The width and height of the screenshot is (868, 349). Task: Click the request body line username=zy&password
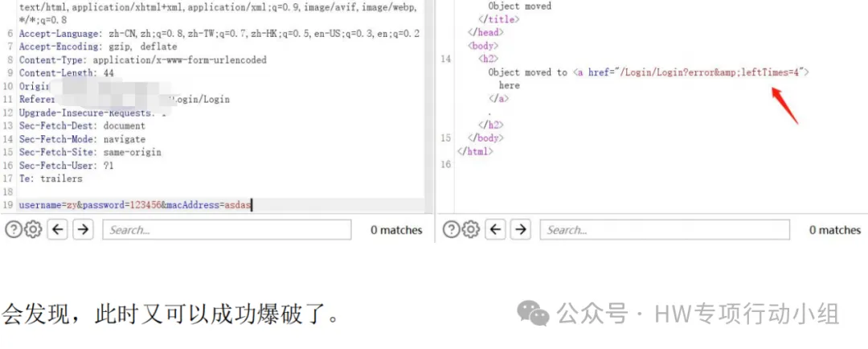click(135, 205)
